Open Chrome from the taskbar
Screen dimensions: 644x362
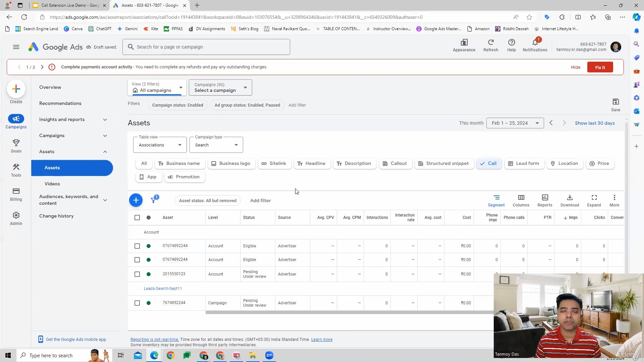tap(171, 355)
